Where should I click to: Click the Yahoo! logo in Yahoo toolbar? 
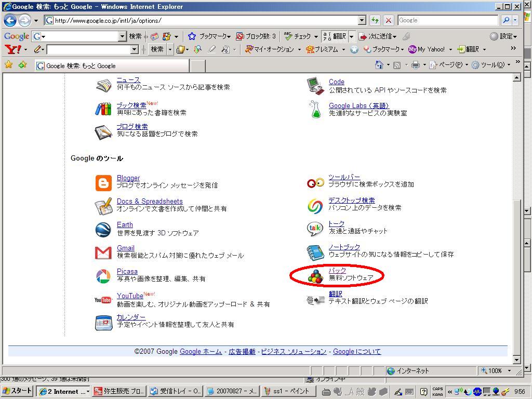[13, 49]
